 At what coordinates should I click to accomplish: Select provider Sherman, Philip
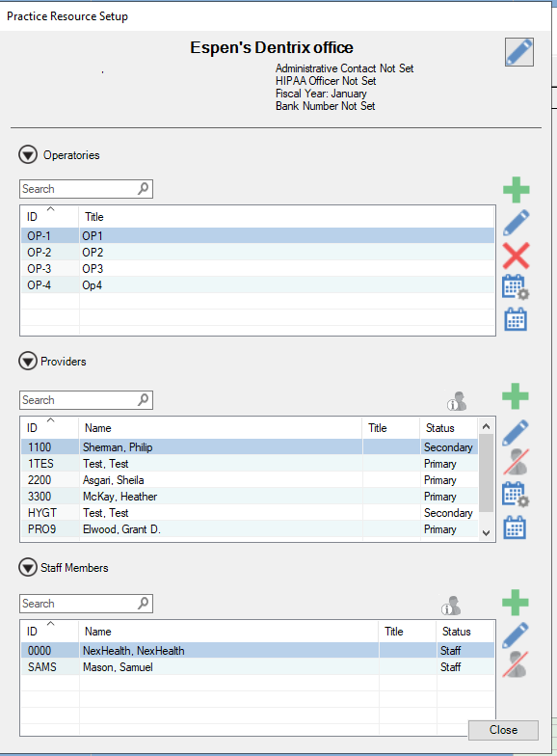[250, 447]
